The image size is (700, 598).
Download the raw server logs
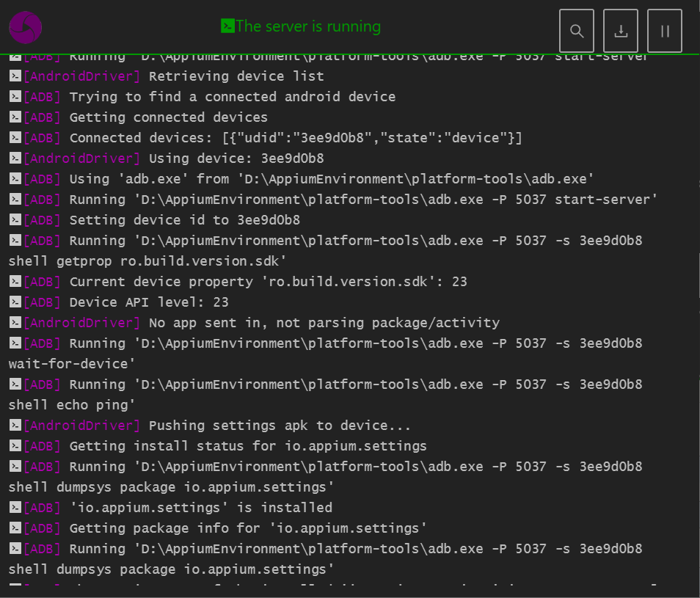pos(621,31)
